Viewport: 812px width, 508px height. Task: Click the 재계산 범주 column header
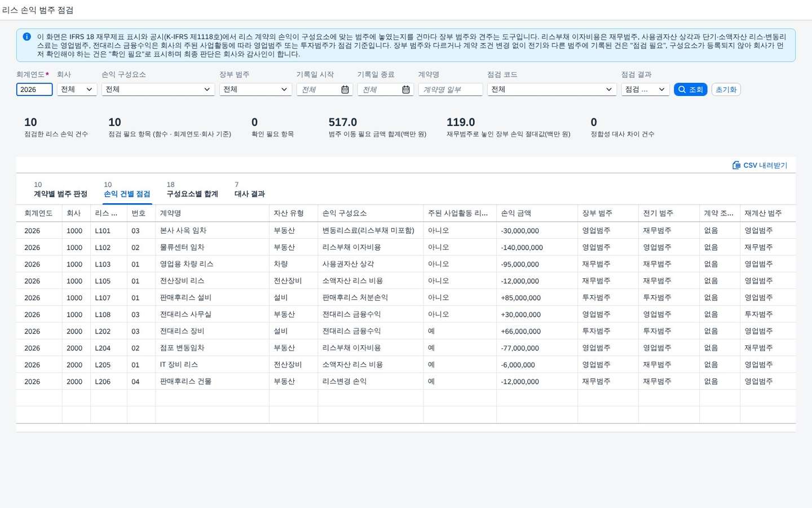tap(767, 213)
